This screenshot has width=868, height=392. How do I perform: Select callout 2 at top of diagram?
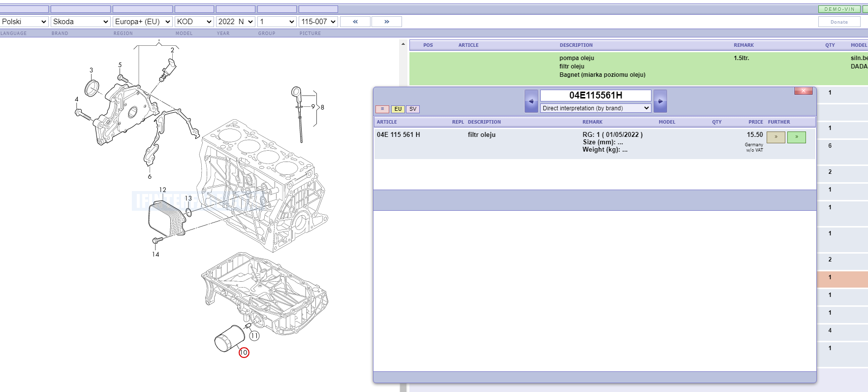(172, 50)
